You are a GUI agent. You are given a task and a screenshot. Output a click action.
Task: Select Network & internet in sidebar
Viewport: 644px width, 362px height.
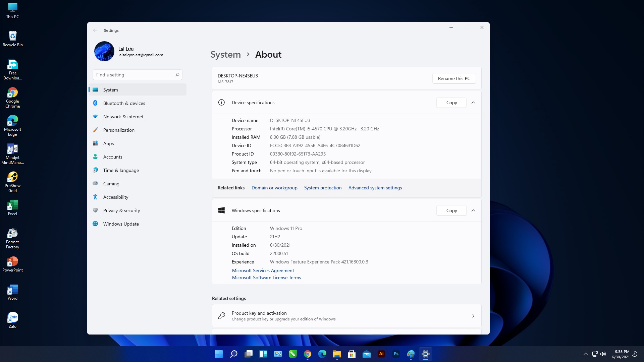tap(138, 117)
